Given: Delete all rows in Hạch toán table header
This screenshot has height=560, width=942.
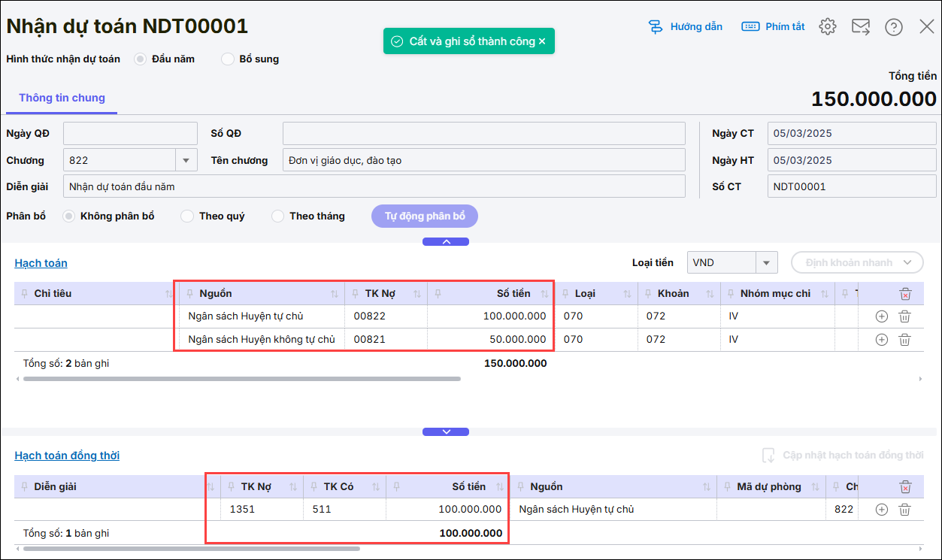Looking at the screenshot, I should [905, 294].
